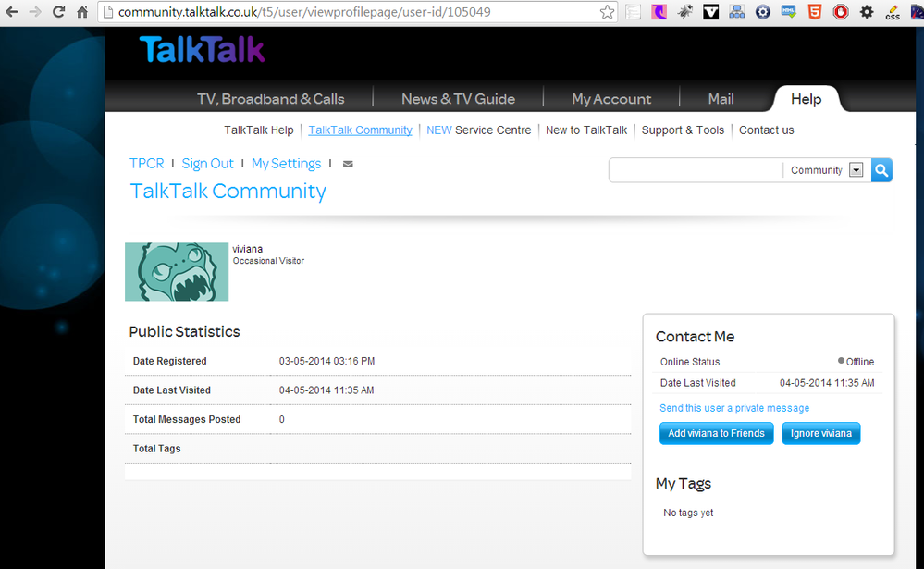The image size is (924, 569).
Task: Open the bug/insect extension icon
Action: [684, 12]
